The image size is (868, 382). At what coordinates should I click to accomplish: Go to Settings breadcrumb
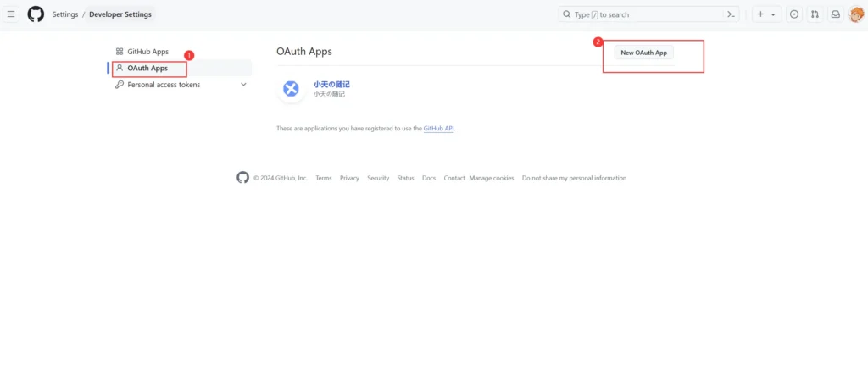click(x=64, y=14)
